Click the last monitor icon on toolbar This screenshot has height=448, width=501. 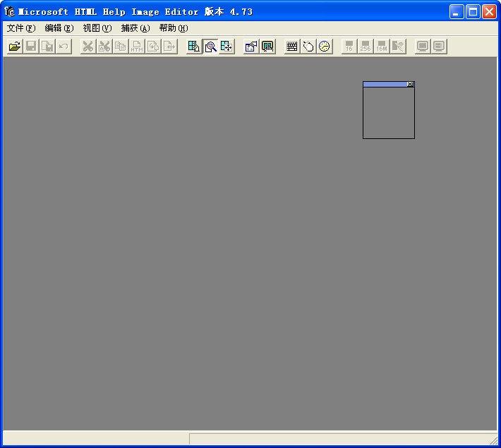coord(439,47)
